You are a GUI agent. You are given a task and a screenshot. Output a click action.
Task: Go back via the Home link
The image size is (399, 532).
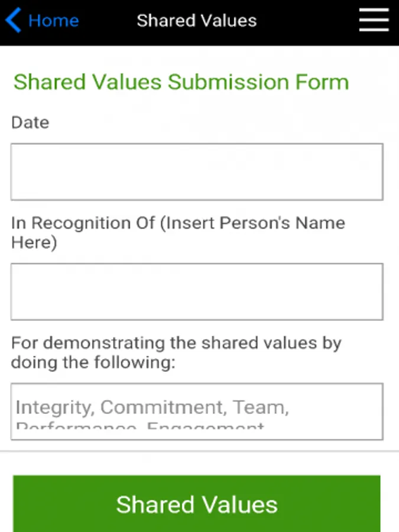click(x=53, y=21)
